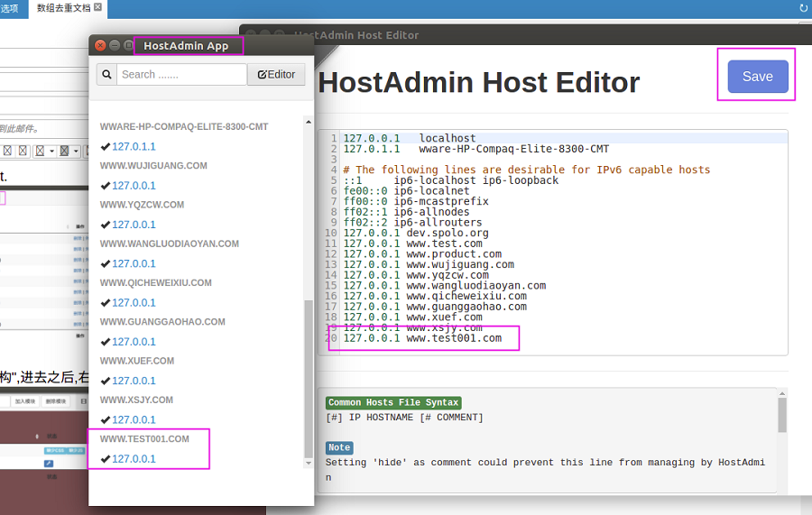Click the search magnifier icon in HostAdmin App

106,75
